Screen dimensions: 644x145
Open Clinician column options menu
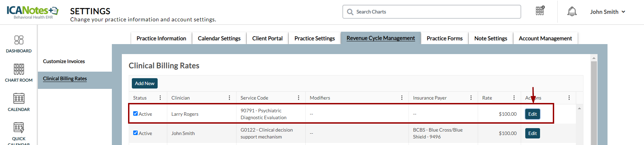click(x=229, y=98)
